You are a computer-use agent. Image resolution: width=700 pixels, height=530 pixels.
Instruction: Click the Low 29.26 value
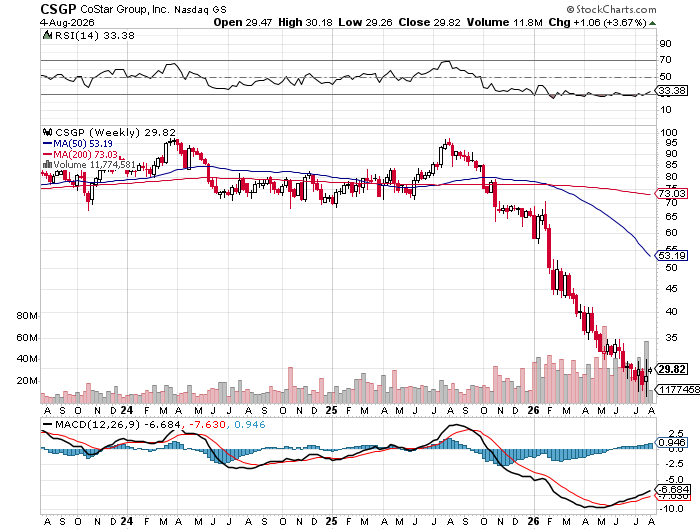coord(365,22)
